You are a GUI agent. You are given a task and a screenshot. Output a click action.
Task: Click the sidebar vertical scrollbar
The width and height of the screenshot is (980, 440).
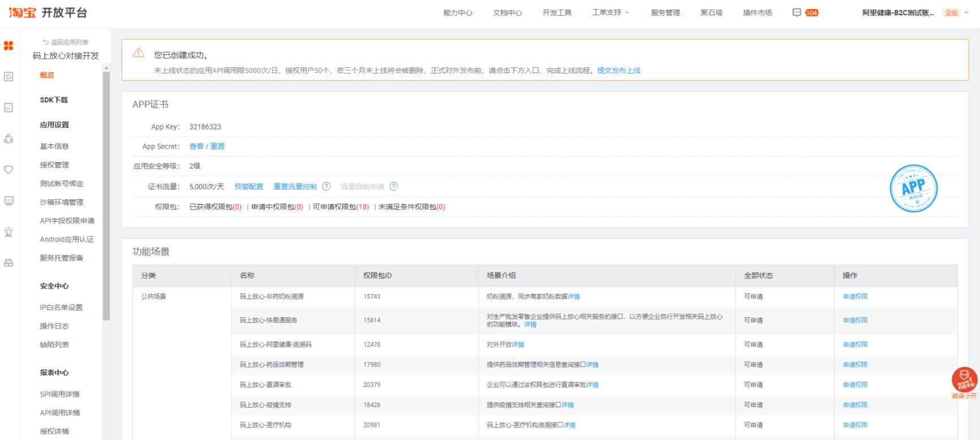106,196
